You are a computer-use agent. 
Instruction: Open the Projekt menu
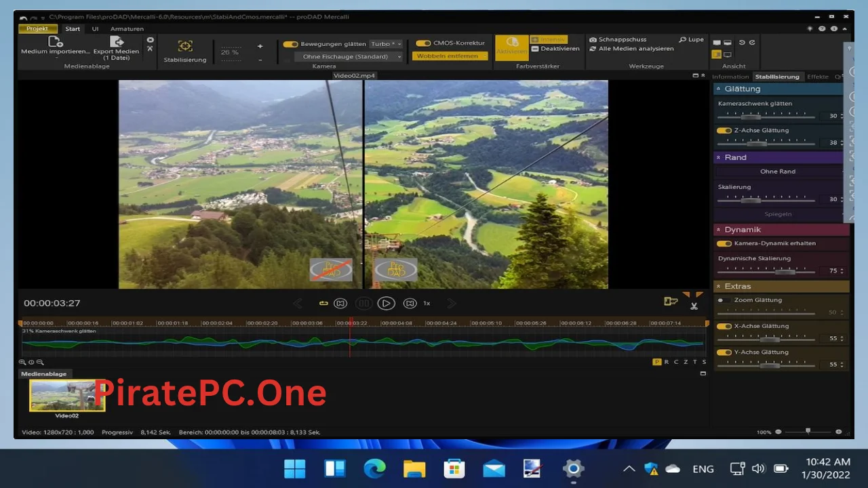click(x=37, y=28)
